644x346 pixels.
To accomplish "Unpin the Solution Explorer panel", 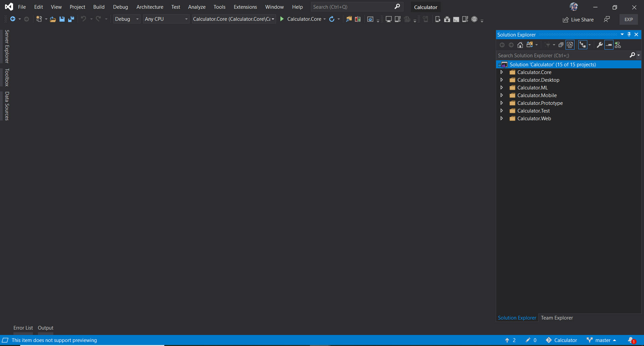I will [x=629, y=34].
